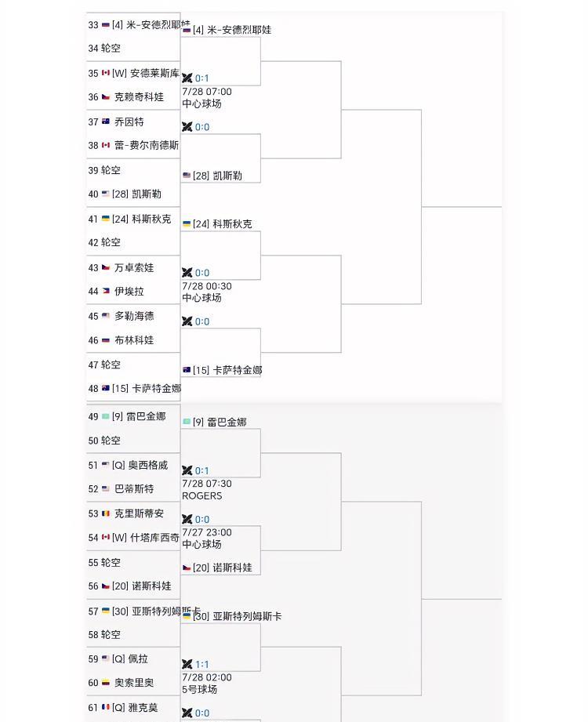Click the ROGERS court label
The height and width of the screenshot is (722, 588).
point(202,496)
